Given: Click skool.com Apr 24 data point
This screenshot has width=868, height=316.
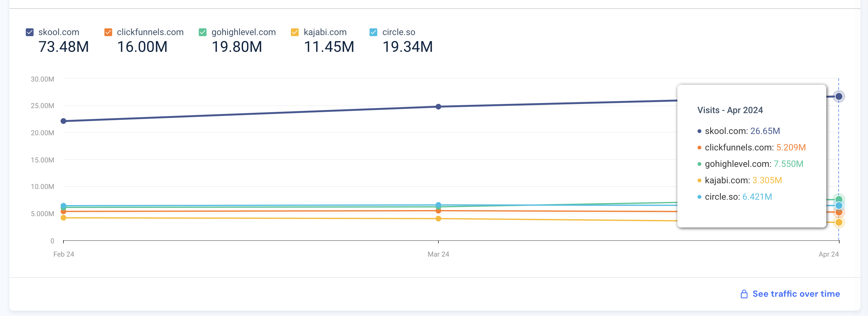Looking at the screenshot, I should point(839,96).
